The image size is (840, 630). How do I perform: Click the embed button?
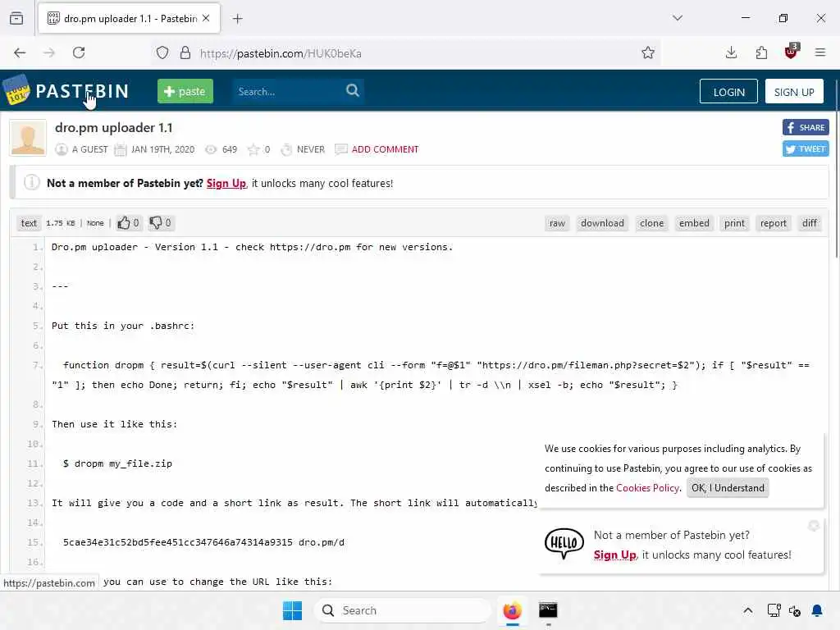tap(694, 223)
